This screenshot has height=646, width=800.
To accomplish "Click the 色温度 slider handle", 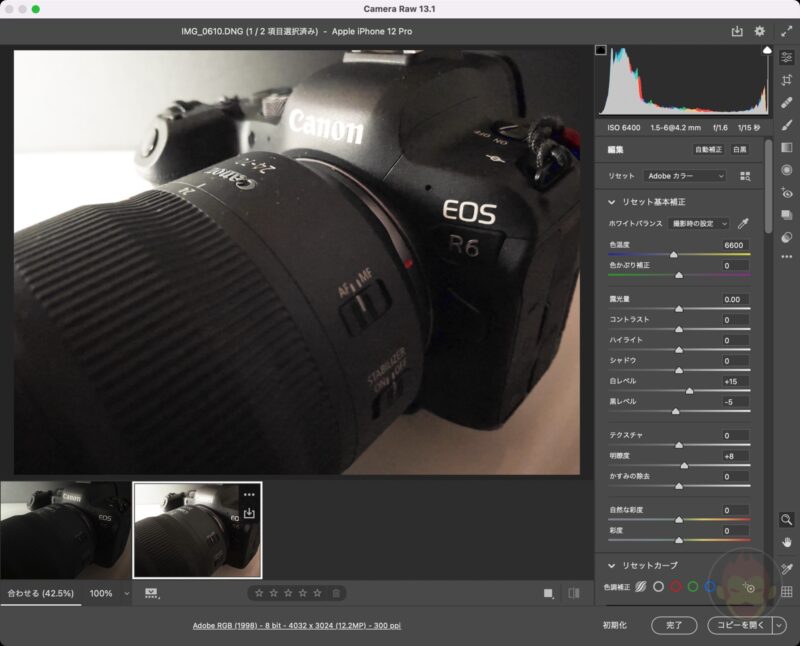I will click(673, 255).
